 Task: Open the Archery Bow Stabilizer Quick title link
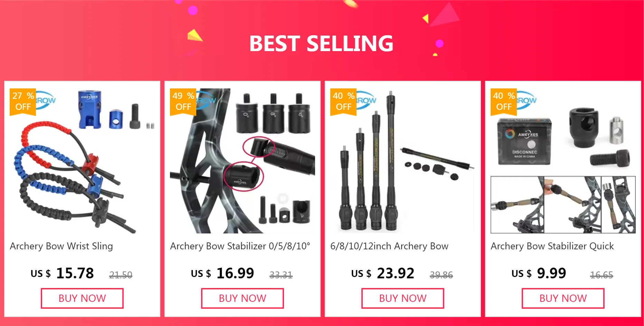552,246
